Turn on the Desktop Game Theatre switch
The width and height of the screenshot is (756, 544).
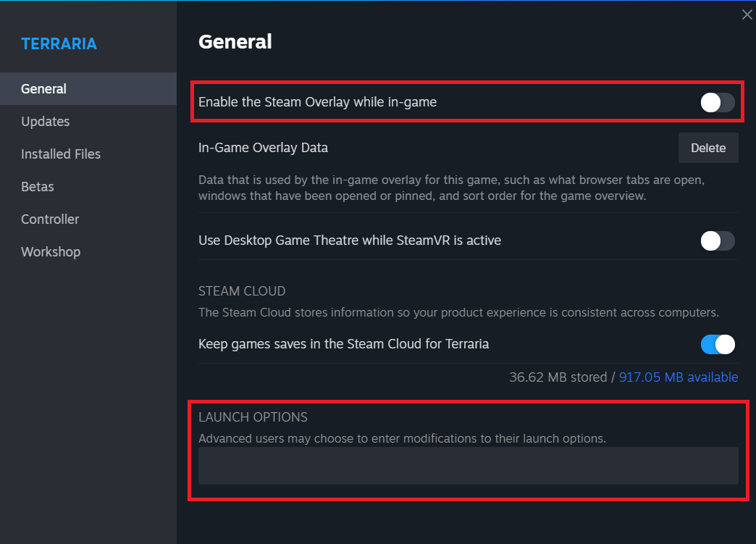click(x=717, y=241)
